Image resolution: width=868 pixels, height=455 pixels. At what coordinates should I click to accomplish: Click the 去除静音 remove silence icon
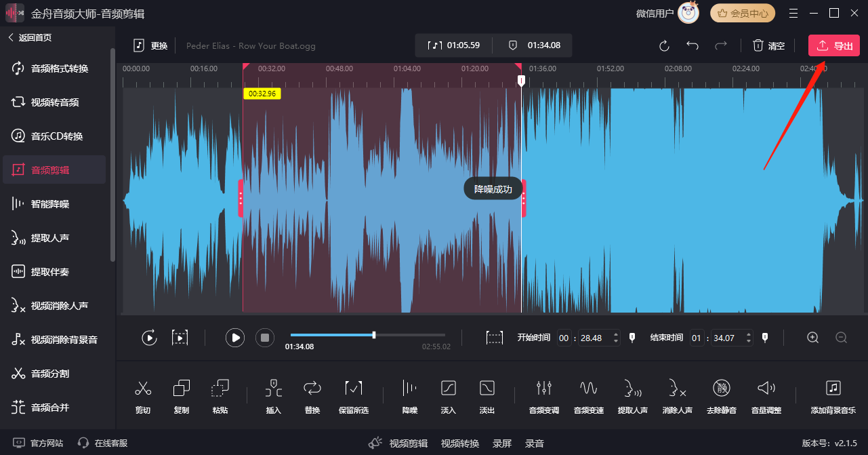721,389
